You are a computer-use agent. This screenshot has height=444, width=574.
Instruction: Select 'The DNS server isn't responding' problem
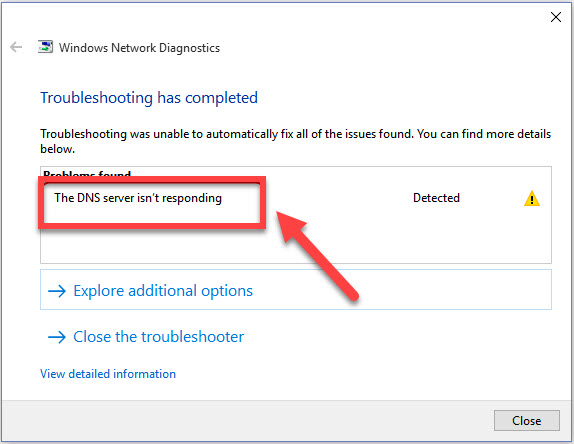pos(138,198)
